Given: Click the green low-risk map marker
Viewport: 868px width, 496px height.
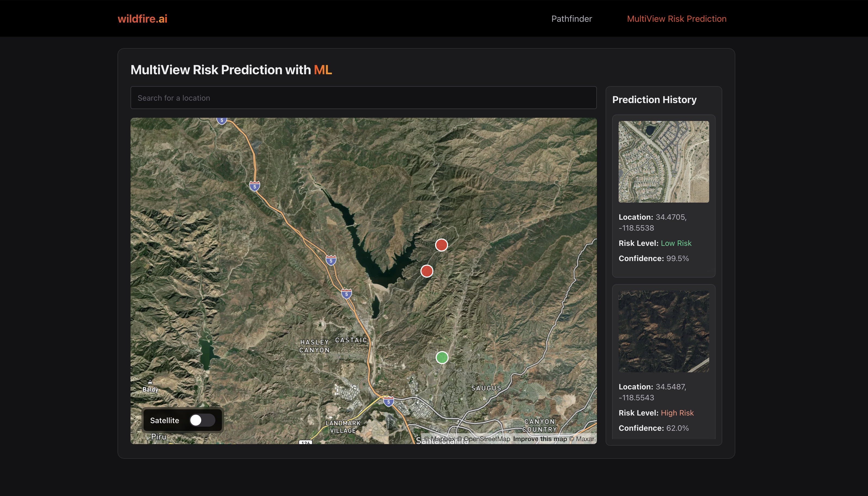Looking at the screenshot, I should click(442, 357).
